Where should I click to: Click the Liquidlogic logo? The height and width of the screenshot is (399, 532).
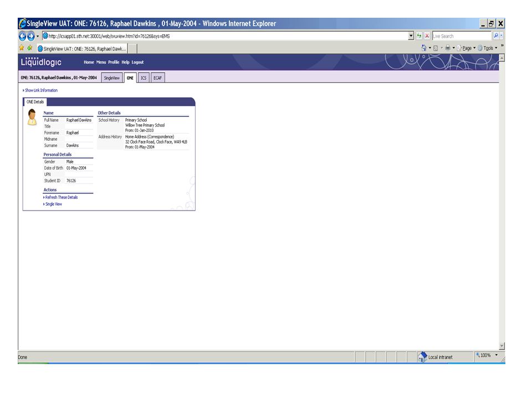pos(41,62)
